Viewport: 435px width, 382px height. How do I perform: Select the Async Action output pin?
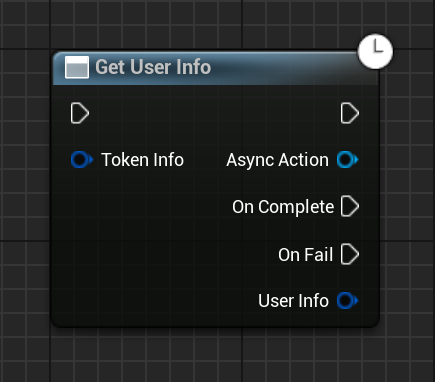coord(348,159)
